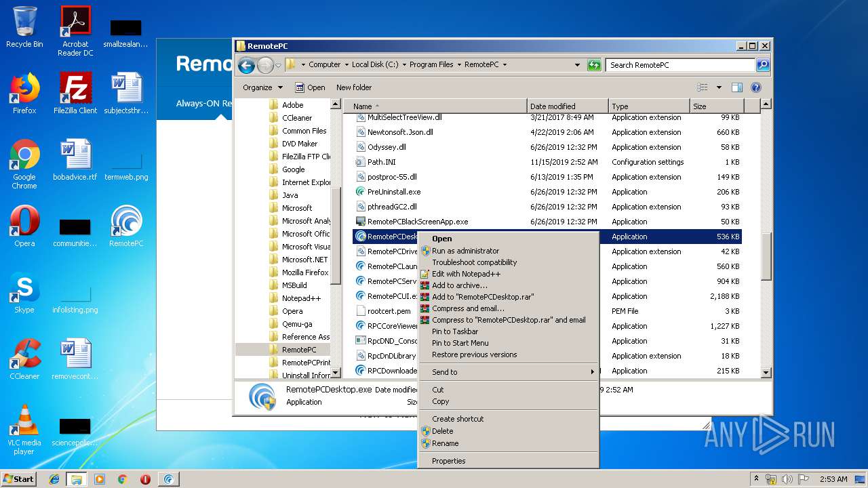Screen dimensions: 868x488
Task: Choose Pin to Start Menu
Action: 508,343
